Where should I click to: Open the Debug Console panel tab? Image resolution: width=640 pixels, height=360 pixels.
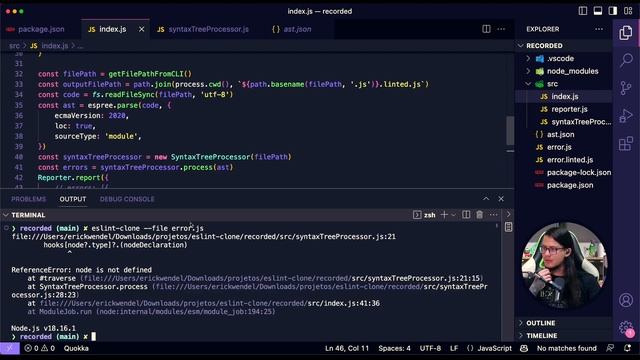click(x=127, y=199)
